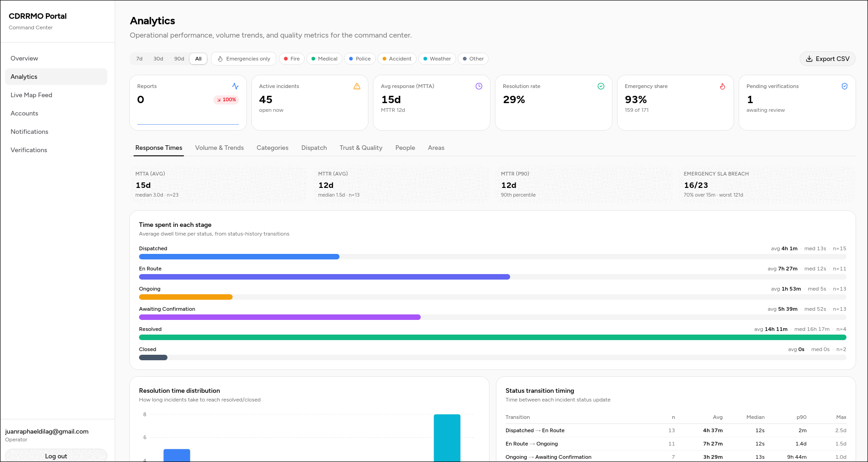Click the green Resolved stage bar
Image resolution: width=868 pixels, height=462 pixels.
pyautogui.click(x=493, y=337)
